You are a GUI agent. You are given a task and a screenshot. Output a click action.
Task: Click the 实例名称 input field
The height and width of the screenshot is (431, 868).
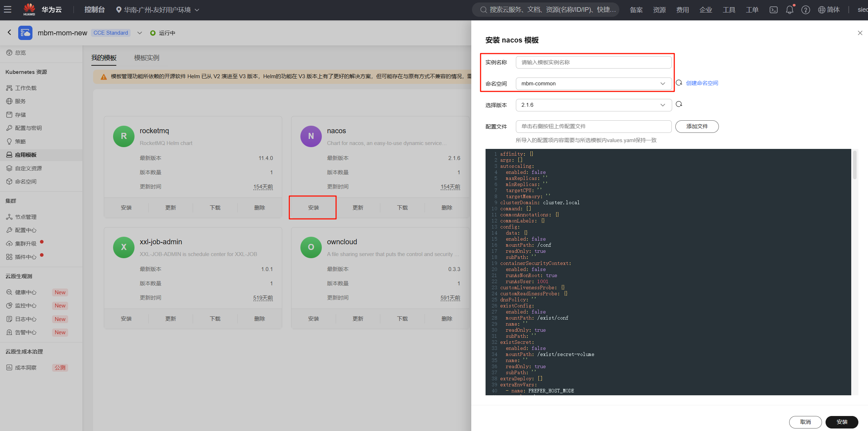pos(594,62)
